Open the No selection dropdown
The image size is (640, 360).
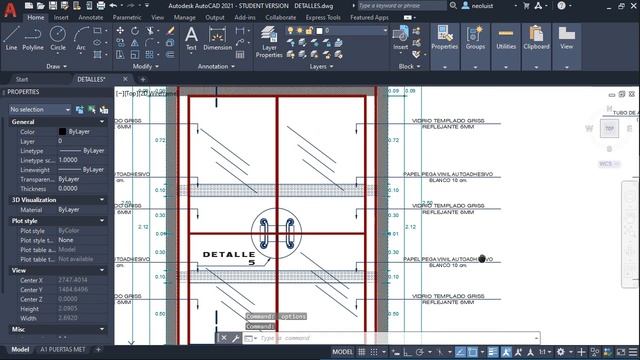coord(40,109)
